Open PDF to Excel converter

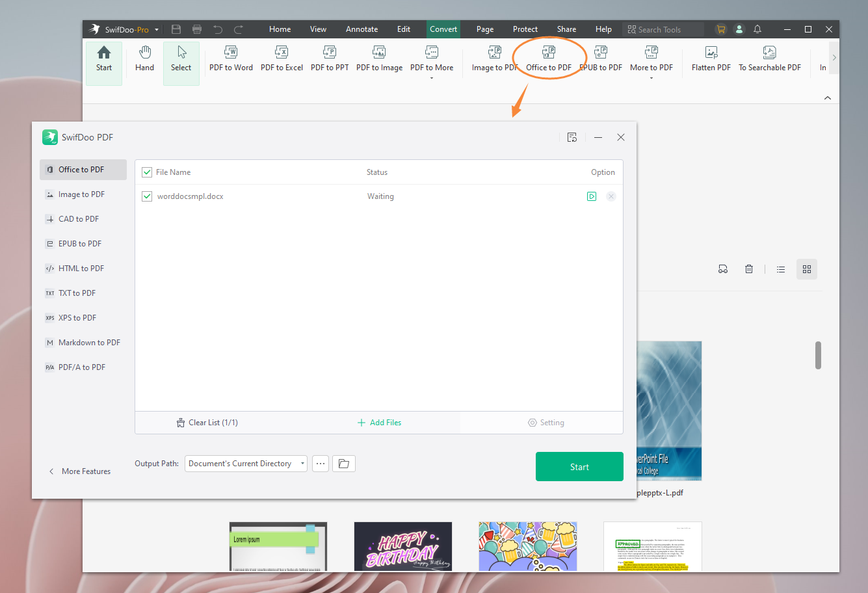click(282, 59)
